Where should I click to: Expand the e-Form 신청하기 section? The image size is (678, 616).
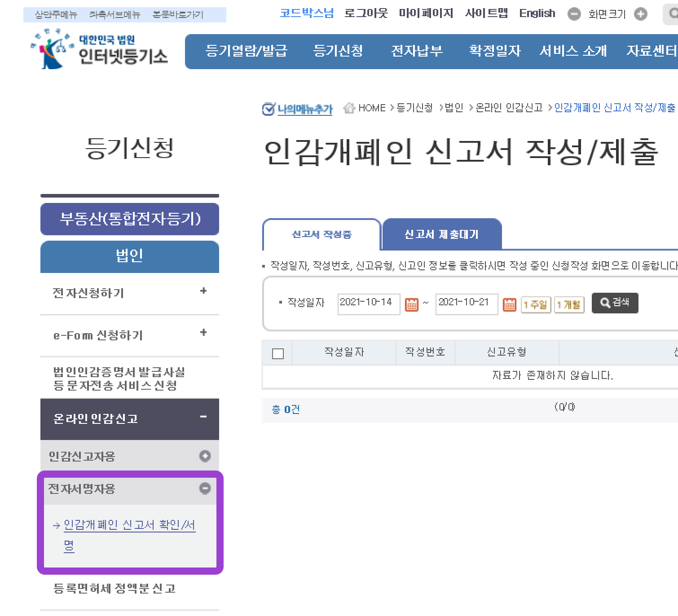[x=203, y=333]
